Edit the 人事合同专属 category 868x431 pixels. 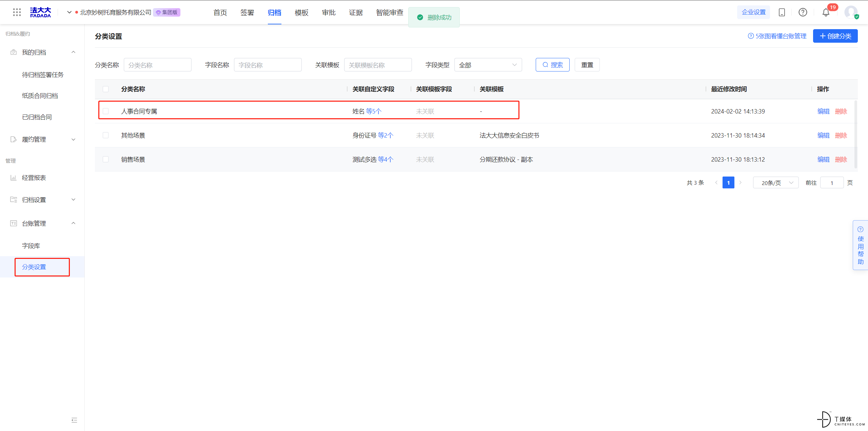tap(823, 111)
